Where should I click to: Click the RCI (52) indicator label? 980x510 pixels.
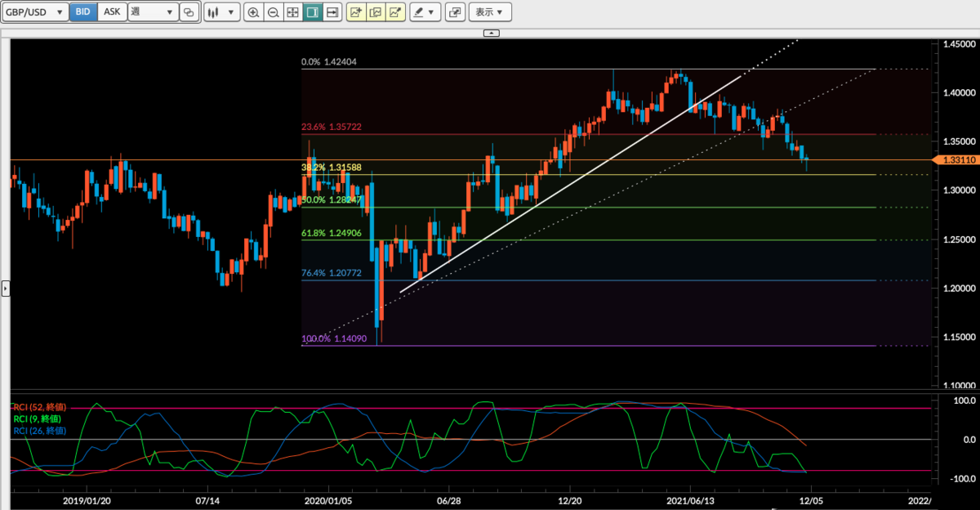[38, 407]
